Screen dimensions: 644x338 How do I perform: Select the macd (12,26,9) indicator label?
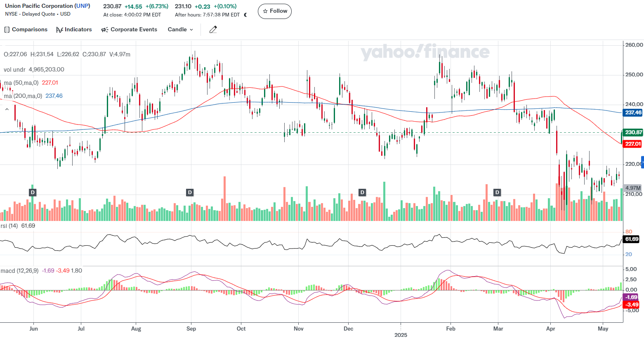coord(19,271)
